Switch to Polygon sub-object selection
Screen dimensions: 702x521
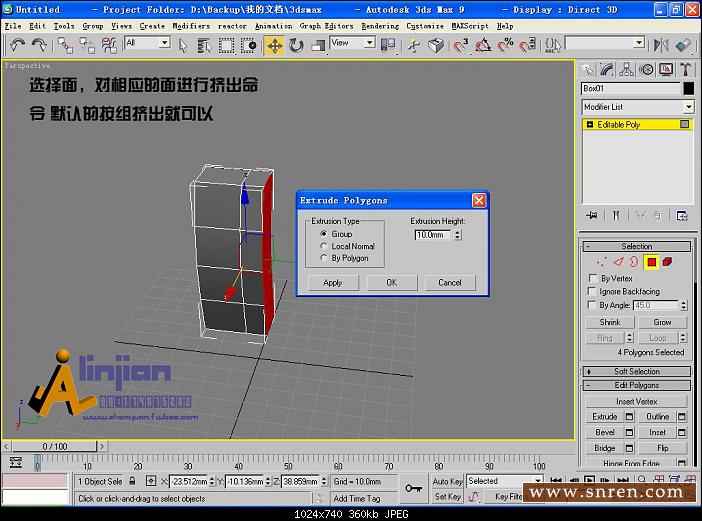click(x=651, y=262)
